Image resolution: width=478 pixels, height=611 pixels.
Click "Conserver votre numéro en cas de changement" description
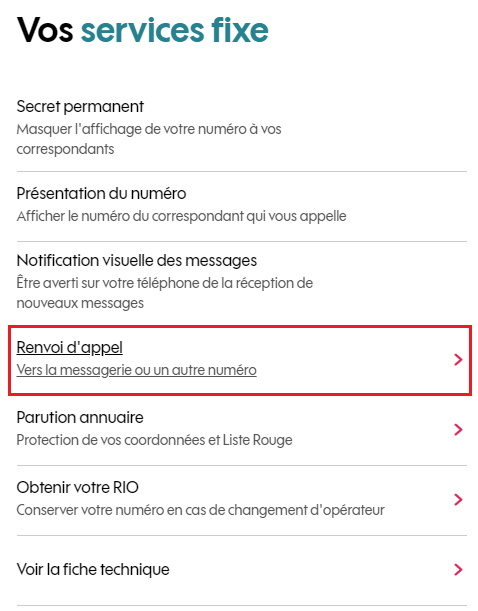pyautogui.click(x=200, y=510)
